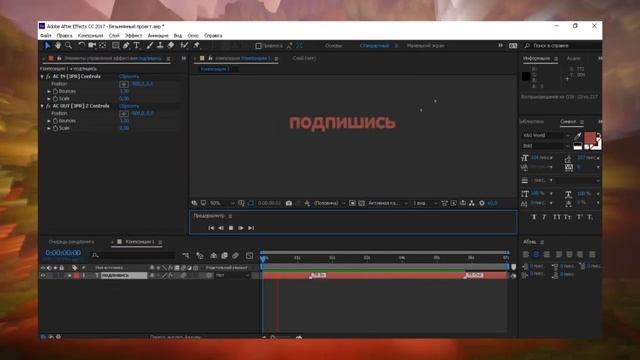Select the Roto Brush tool
This screenshot has height=360, width=640.
tap(184, 45)
